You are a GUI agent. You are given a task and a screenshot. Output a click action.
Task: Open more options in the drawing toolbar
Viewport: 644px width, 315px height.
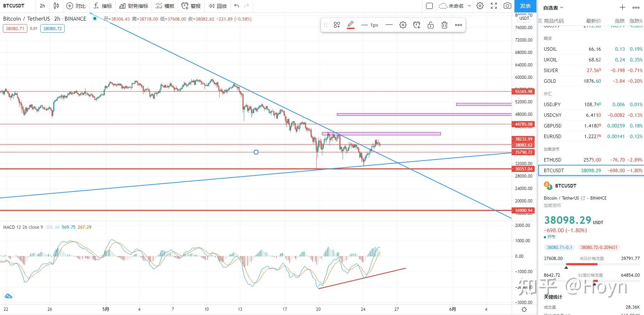pyautogui.click(x=458, y=25)
